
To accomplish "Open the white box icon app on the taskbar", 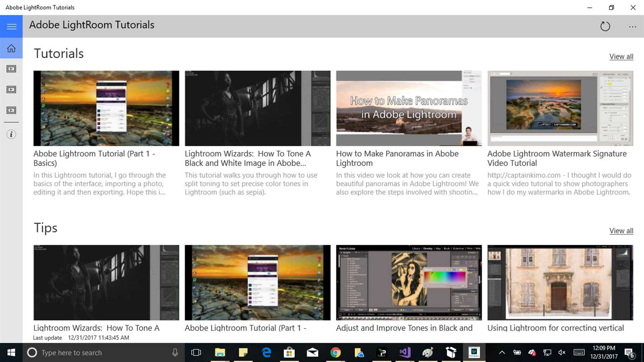I will pos(451,353).
